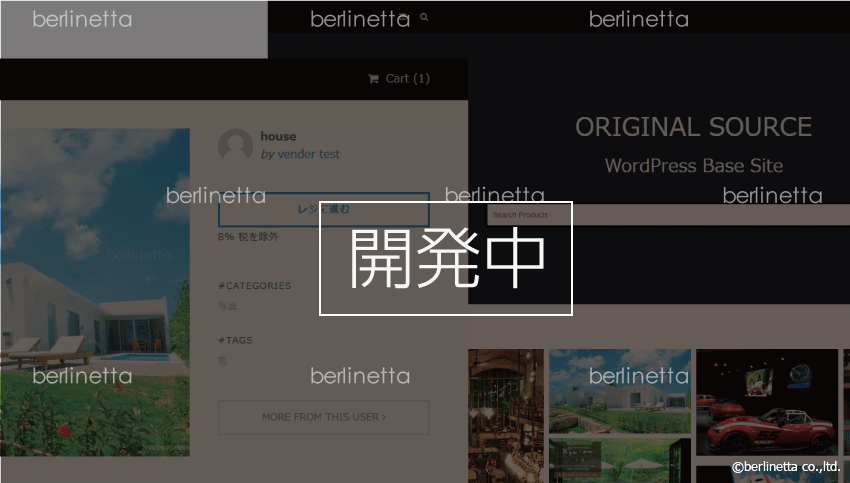Click the 8% 税を除外 tax note
The height and width of the screenshot is (483, 850).
(248, 236)
